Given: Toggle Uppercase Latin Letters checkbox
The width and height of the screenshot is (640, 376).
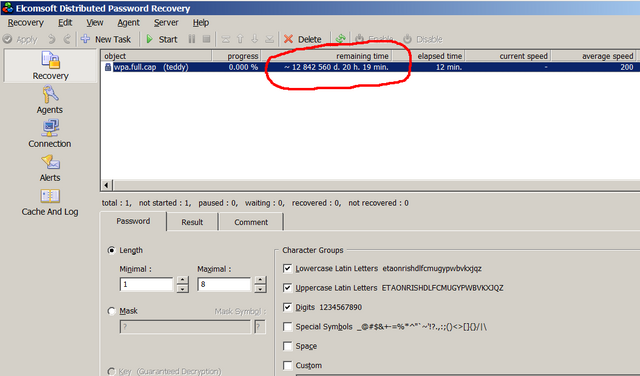Looking at the screenshot, I should [x=287, y=287].
